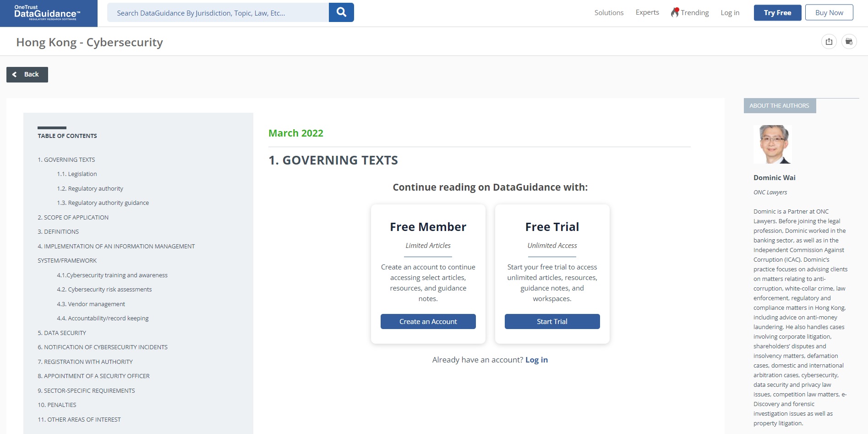Jump to 11. Other Areas of Interest

79,419
